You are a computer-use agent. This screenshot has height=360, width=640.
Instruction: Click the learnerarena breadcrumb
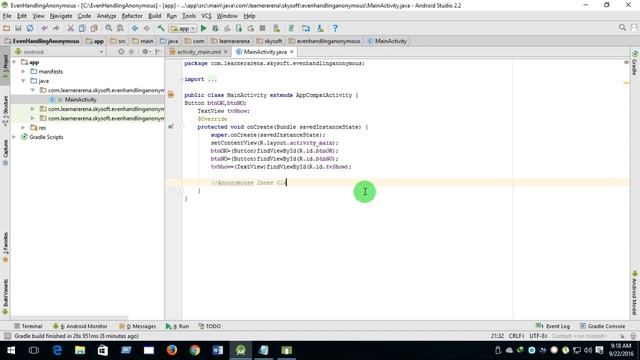tap(230, 41)
